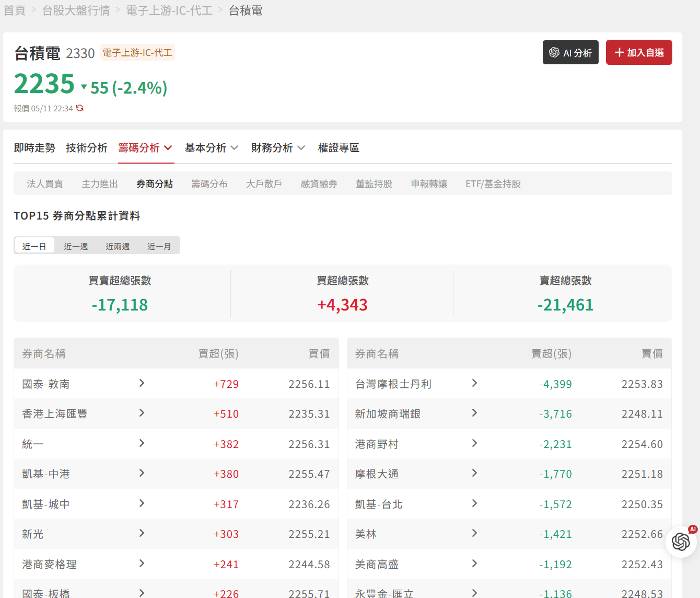Image resolution: width=700 pixels, height=598 pixels.
Task: Choose 近一週 period toggle
Action: pyautogui.click(x=76, y=246)
